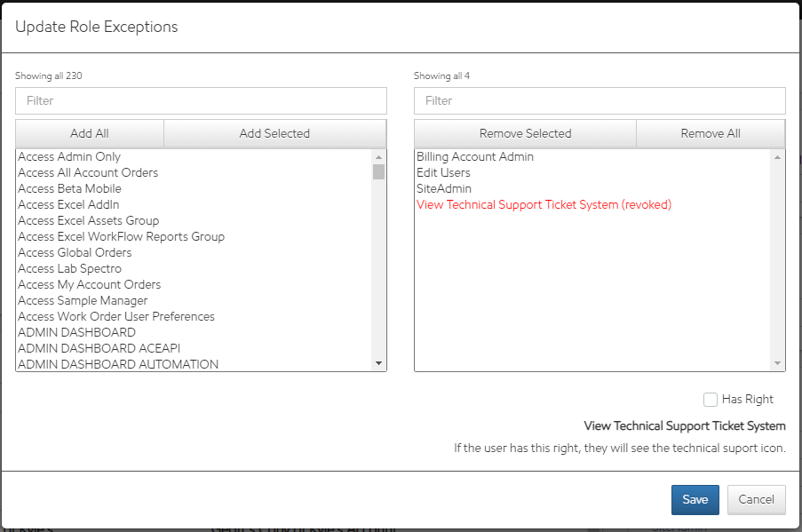802x532 pixels.
Task: Click the Save button
Action: 695,499
